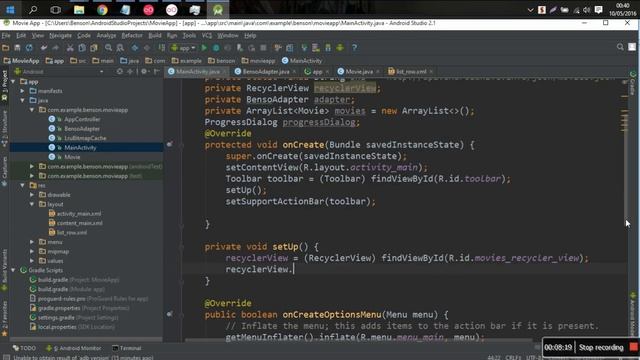640x360 pixels.
Task: Open the TODO tool window
Action: click(x=24, y=348)
